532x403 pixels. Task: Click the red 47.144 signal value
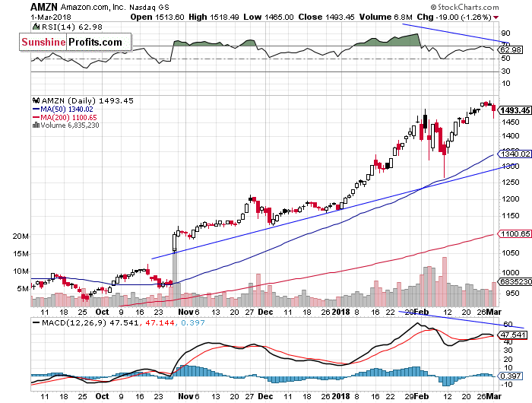160,322
